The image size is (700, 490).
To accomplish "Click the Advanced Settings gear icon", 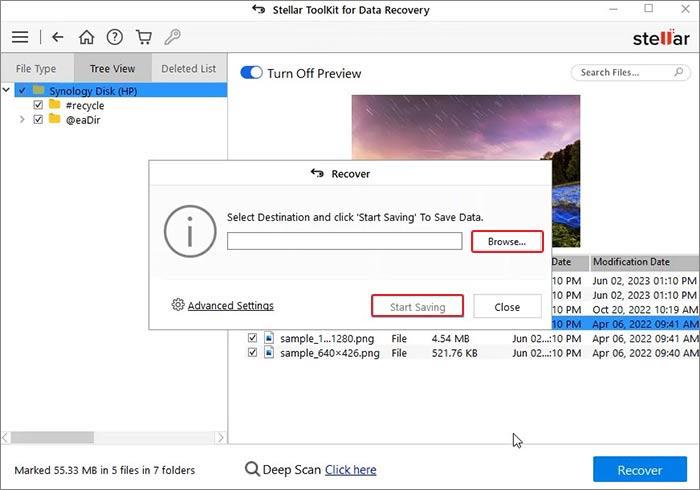I will click(178, 305).
